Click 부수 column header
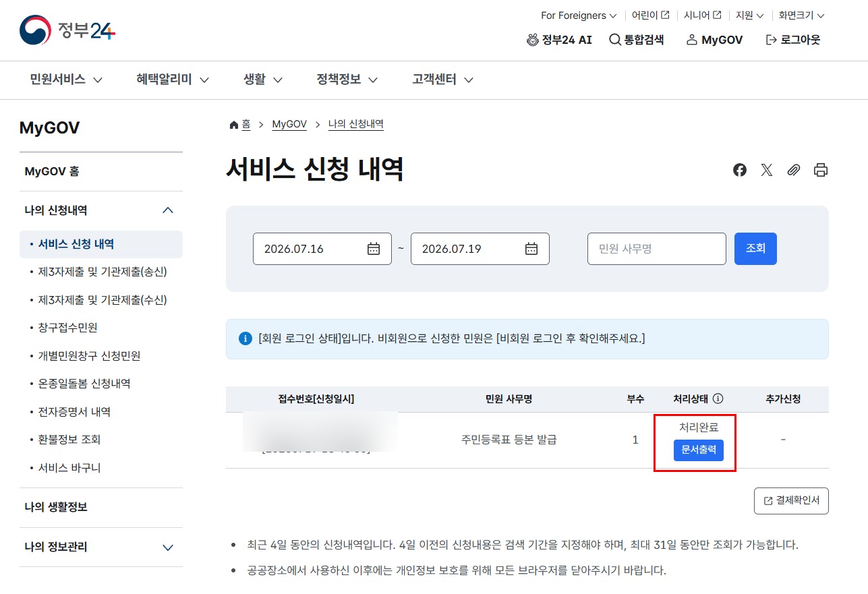868x594 pixels. click(x=635, y=398)
